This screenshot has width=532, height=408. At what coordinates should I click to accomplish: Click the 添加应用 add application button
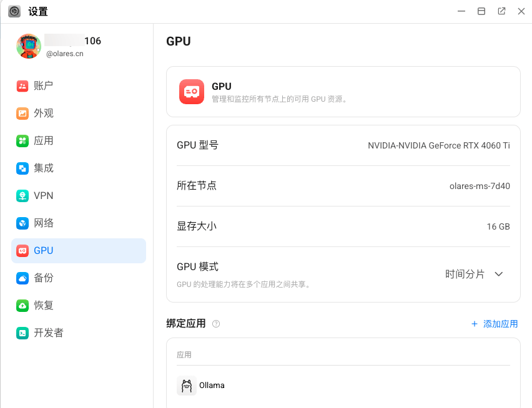[x=494, y=324]
